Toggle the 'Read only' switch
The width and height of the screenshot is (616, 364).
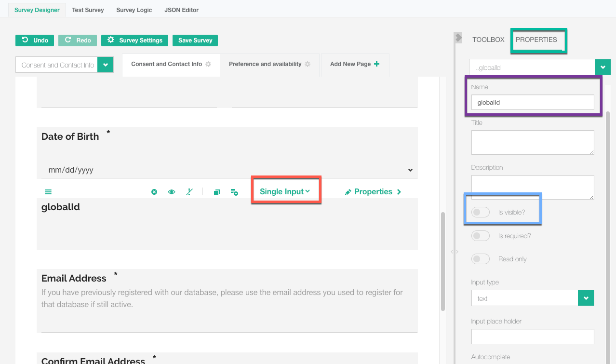click(x=481, y=259)
